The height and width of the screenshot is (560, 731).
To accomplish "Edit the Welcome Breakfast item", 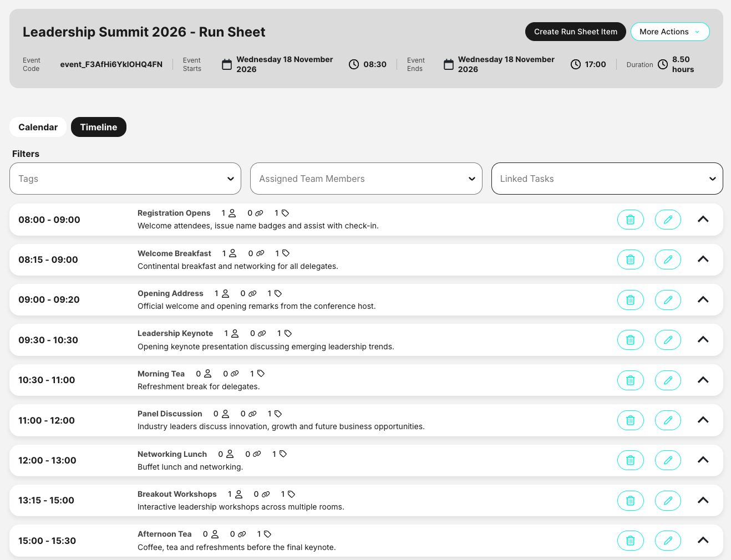I will [668, 259].
